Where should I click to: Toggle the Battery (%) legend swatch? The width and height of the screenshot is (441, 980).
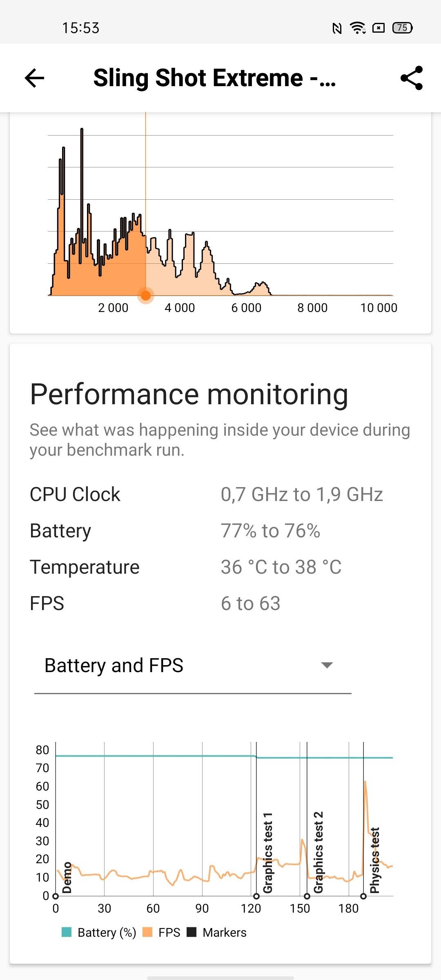click(67, 932)
